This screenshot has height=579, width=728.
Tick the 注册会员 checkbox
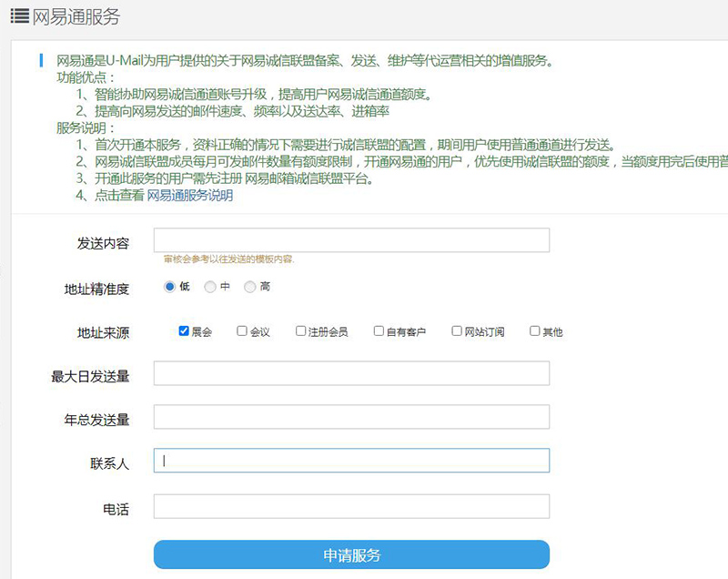click(x=301, y=331)
